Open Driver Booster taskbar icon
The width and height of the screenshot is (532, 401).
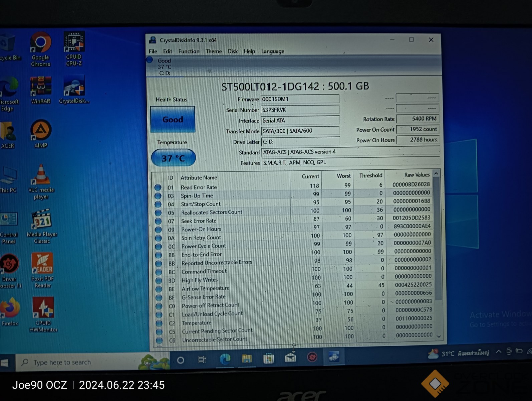coord(312,357)
